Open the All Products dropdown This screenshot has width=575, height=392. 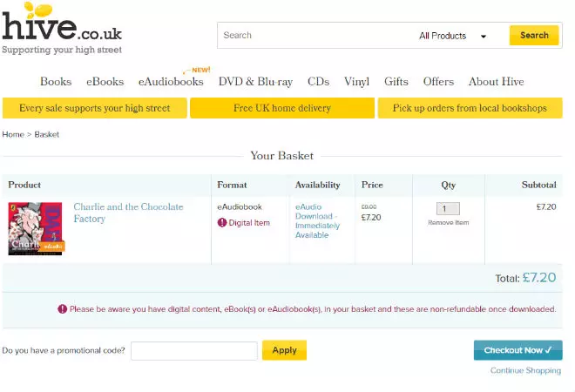click(x=453, y=36)
